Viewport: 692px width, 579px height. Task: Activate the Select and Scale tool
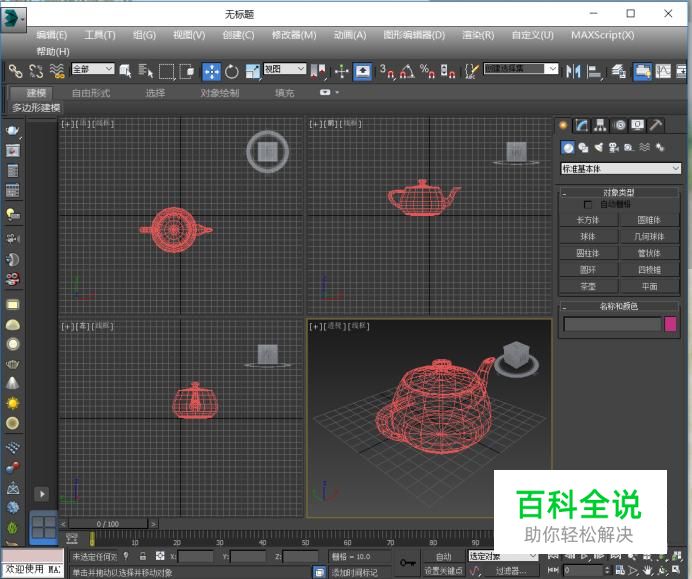(253, 71)
